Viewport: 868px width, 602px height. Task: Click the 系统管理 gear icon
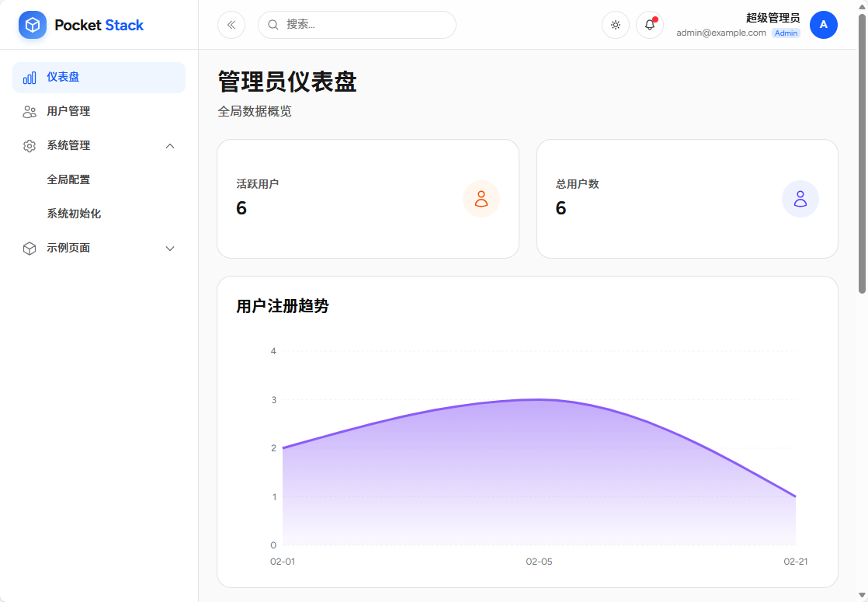pos(29,145)
